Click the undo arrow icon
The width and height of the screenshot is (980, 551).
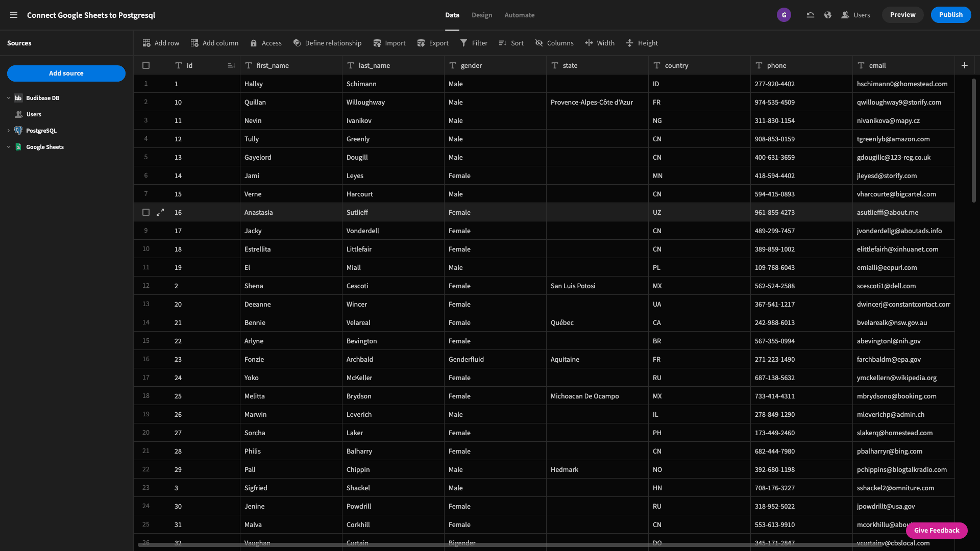pos(810,15)
